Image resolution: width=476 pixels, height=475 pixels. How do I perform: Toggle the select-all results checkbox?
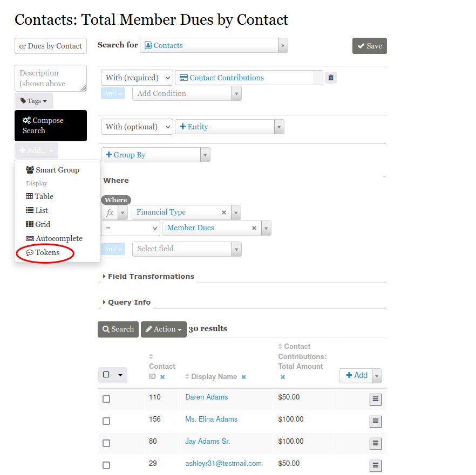pos(106,375)
